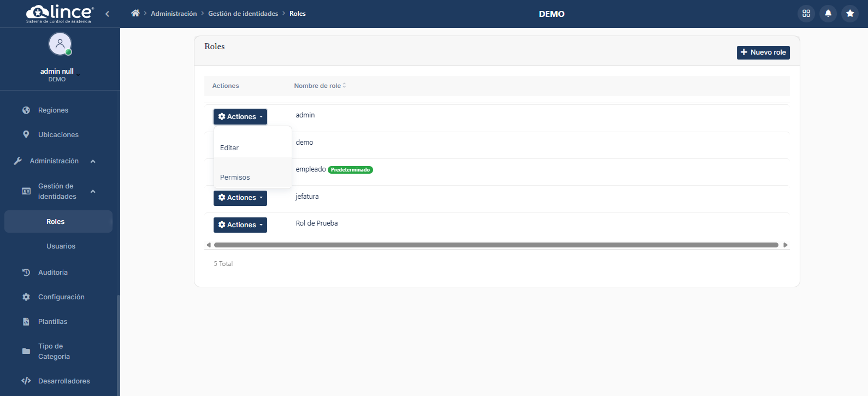Screen dimensions: 868x396
Task: Click the home icon in breadcrumb
Action: [135, 13]
